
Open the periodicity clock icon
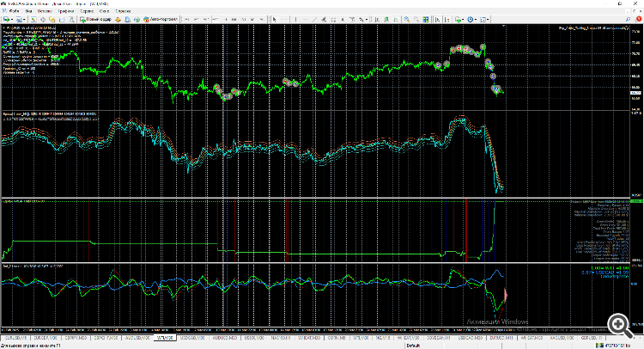470,19
